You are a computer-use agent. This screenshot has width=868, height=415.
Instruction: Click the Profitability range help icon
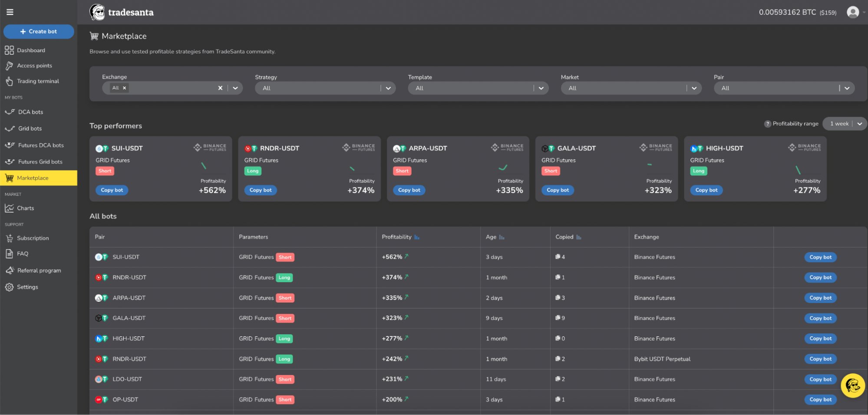coord(767,124)
